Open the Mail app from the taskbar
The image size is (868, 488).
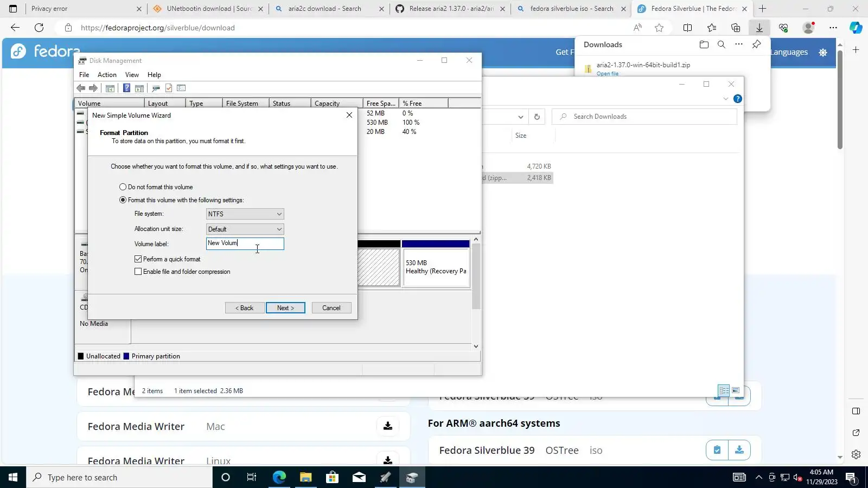[359, 477]
